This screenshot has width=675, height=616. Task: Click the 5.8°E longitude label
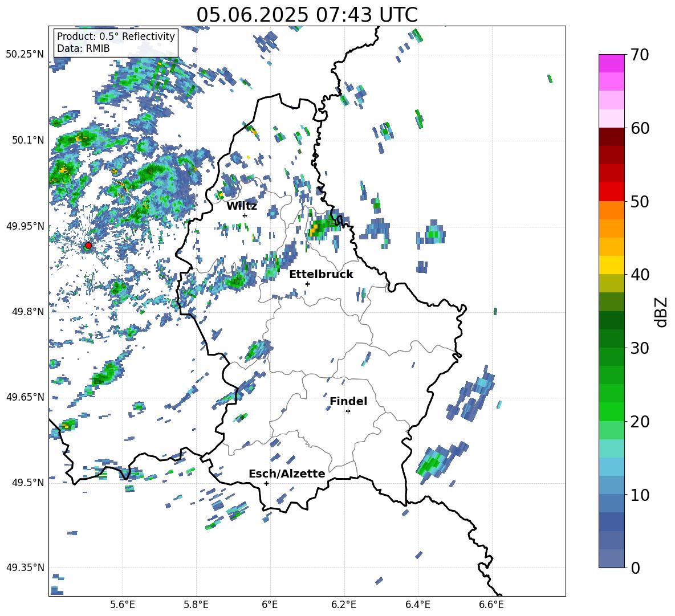(196, 605)
